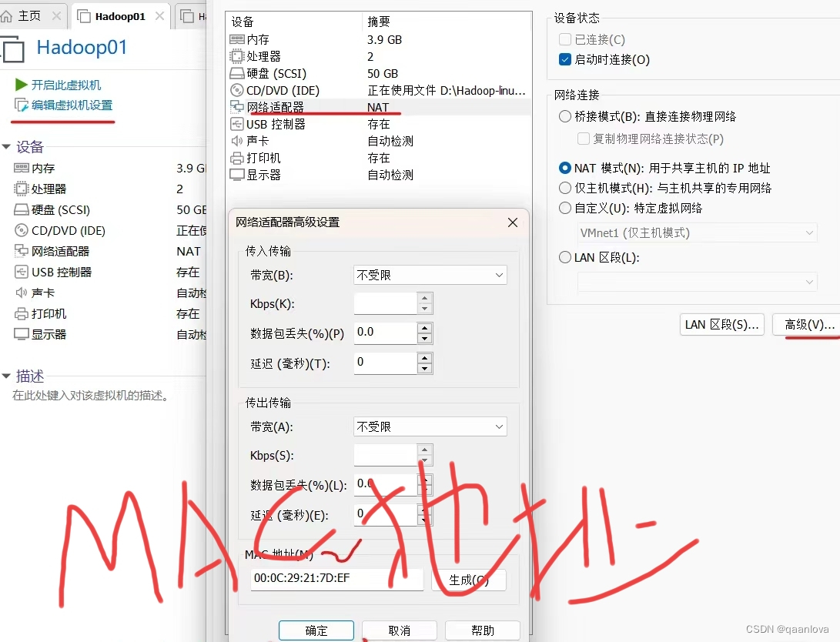The height and width of the screenshot is (642, 840).
Task: Click the 生成(G) MAC button
Action: click(x=469, y=580)
